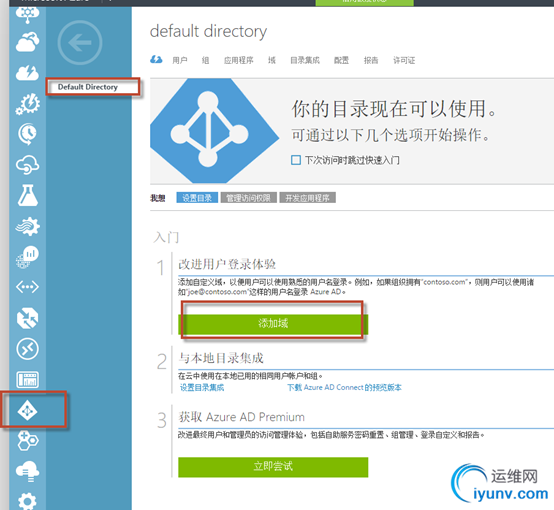This screenshot has height=510, width=554.
Task: Open the 下载 Azure AD Connect 的预览版本 link
Action: pos(344,387)
